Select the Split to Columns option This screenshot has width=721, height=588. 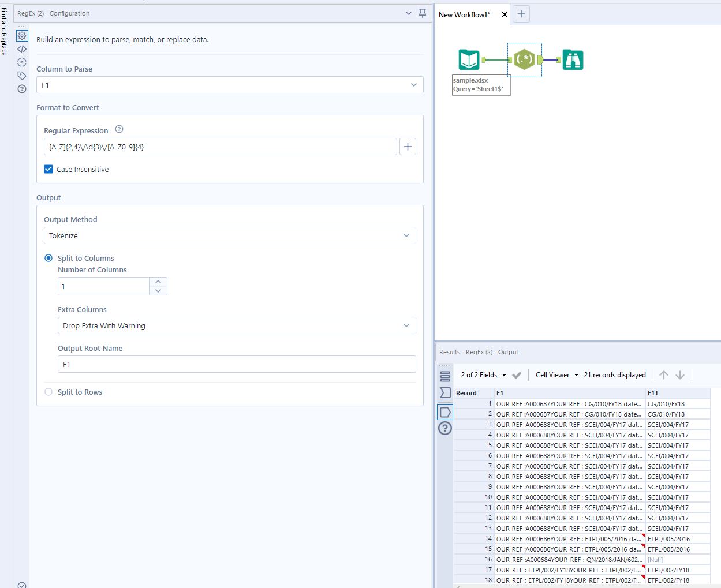pos(48,258)
